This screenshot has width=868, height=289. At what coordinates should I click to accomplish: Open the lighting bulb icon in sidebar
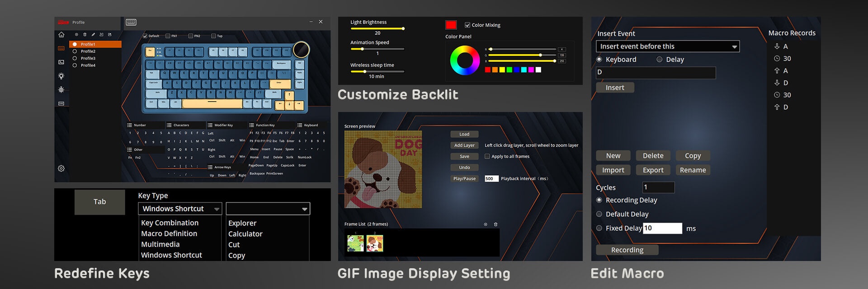(x=61, y=76)
